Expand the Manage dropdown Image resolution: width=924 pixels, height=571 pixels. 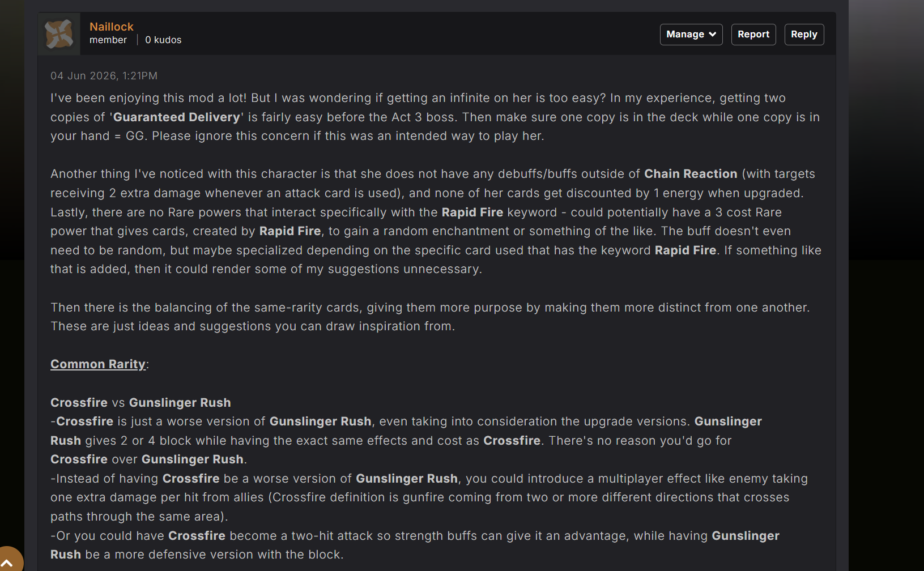691,35
